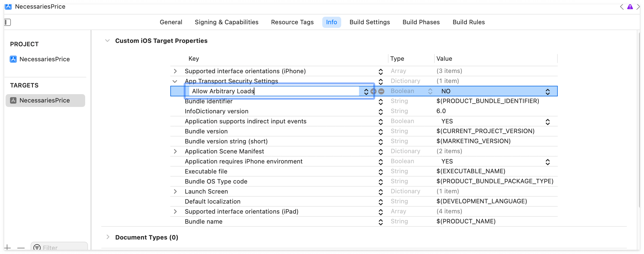Select the Application requires iPhone environment row
The width and height of the screenshot is (644, 254).
[x=364, y=161]
